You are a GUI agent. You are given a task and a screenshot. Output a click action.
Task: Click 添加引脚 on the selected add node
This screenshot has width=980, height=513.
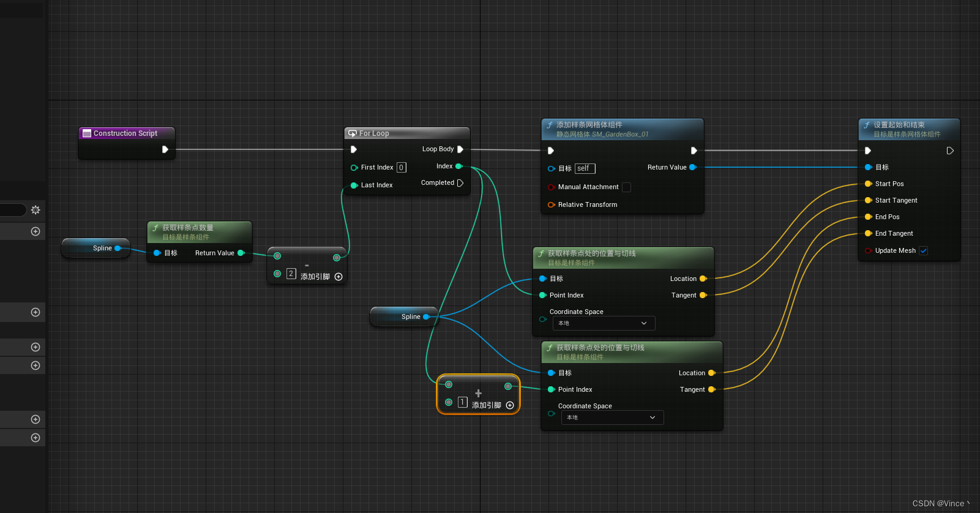click(493, 405)
